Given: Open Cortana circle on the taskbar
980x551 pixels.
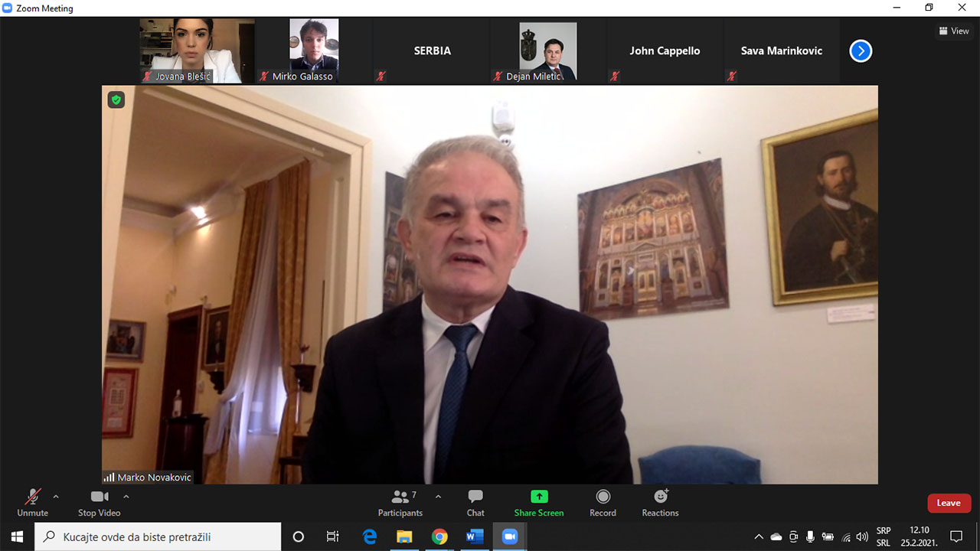Looking at the screenshot, I should coord(299,536).
